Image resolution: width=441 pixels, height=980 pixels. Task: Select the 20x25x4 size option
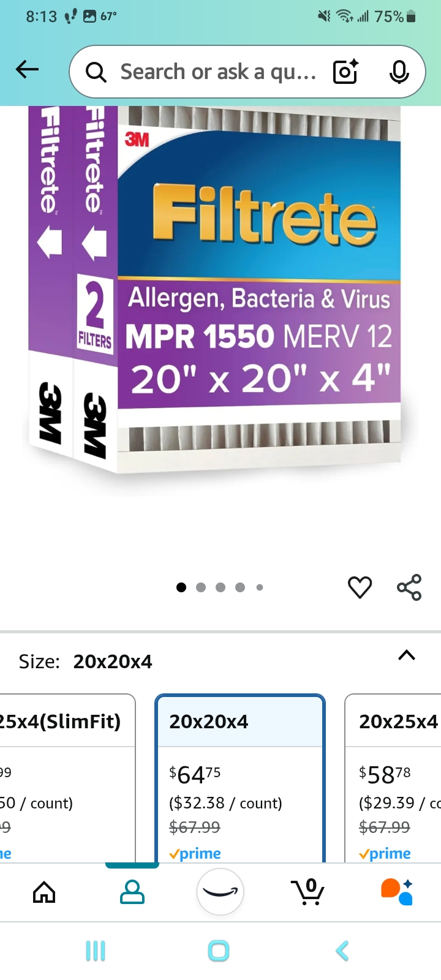pyautogui.click(x=393, y=778)
